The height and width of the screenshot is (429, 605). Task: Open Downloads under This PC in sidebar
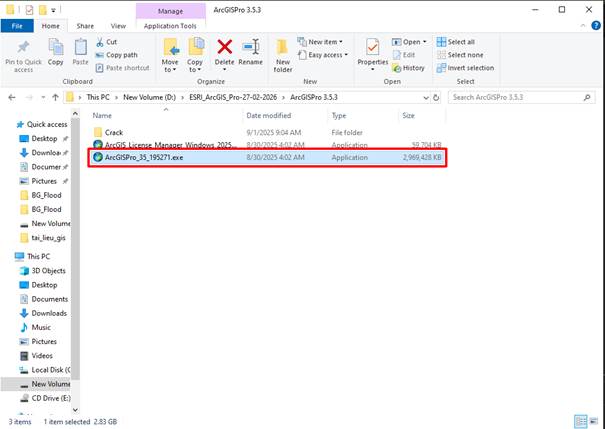[49, 313]
